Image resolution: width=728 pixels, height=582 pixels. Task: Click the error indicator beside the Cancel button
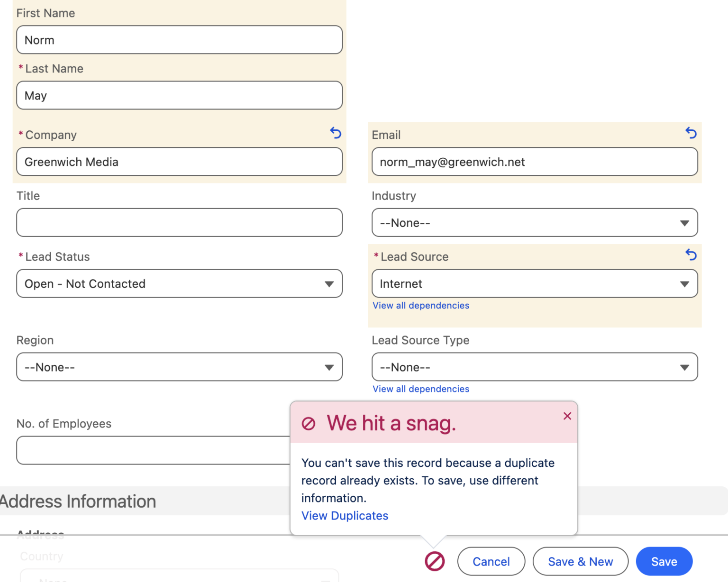(x=434, y=561)
